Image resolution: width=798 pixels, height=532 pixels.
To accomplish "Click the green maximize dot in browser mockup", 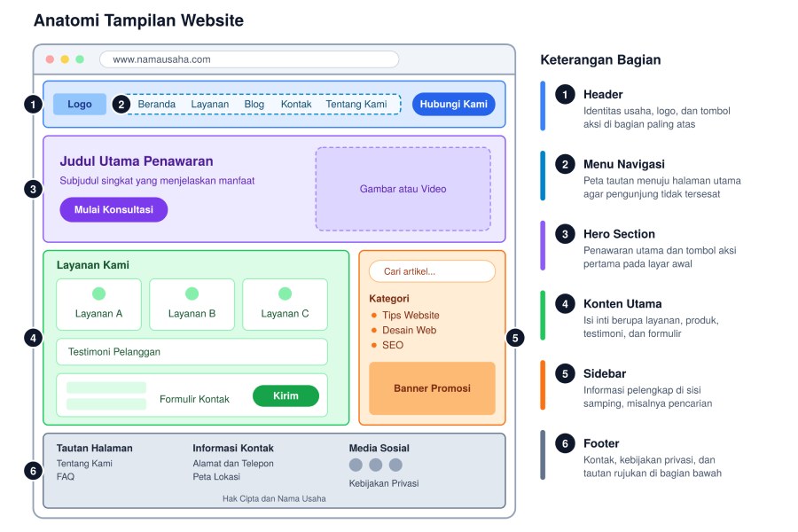I will tap(80, 59).
